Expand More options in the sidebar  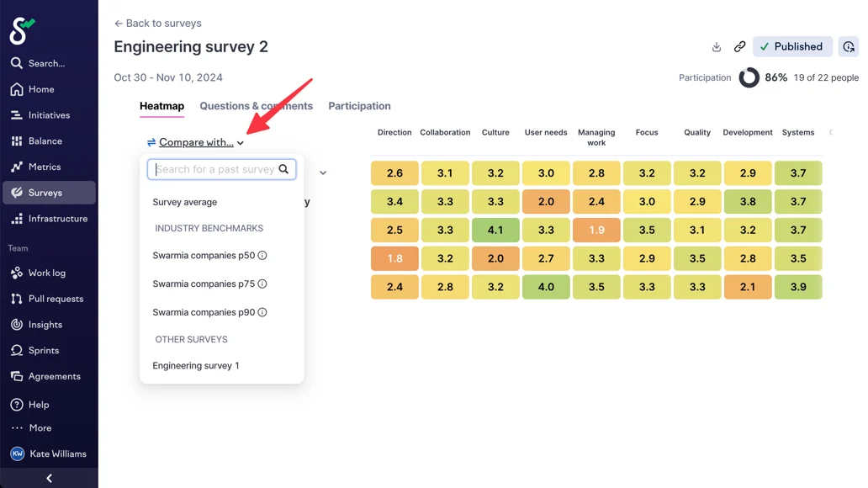[x=40, y=427]
